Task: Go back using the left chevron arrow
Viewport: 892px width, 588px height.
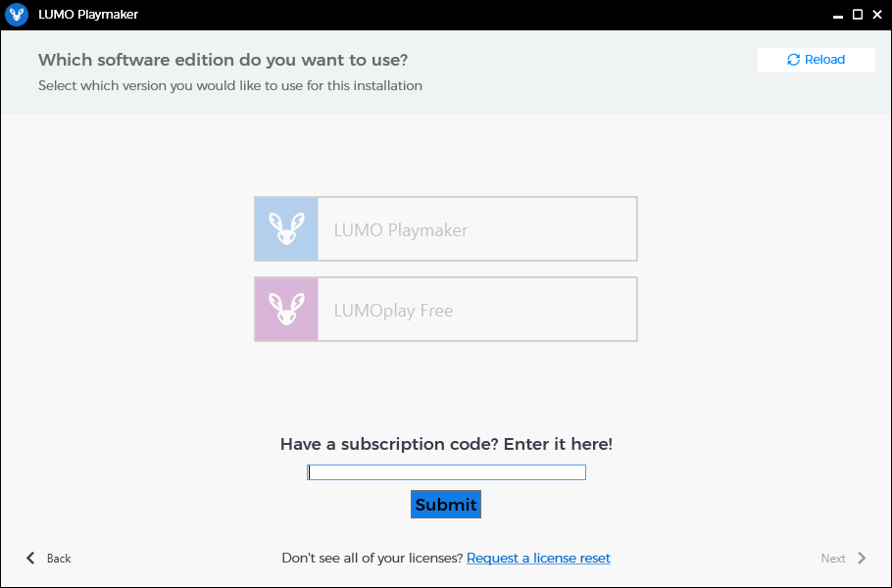Action: [x=30, y=558]
